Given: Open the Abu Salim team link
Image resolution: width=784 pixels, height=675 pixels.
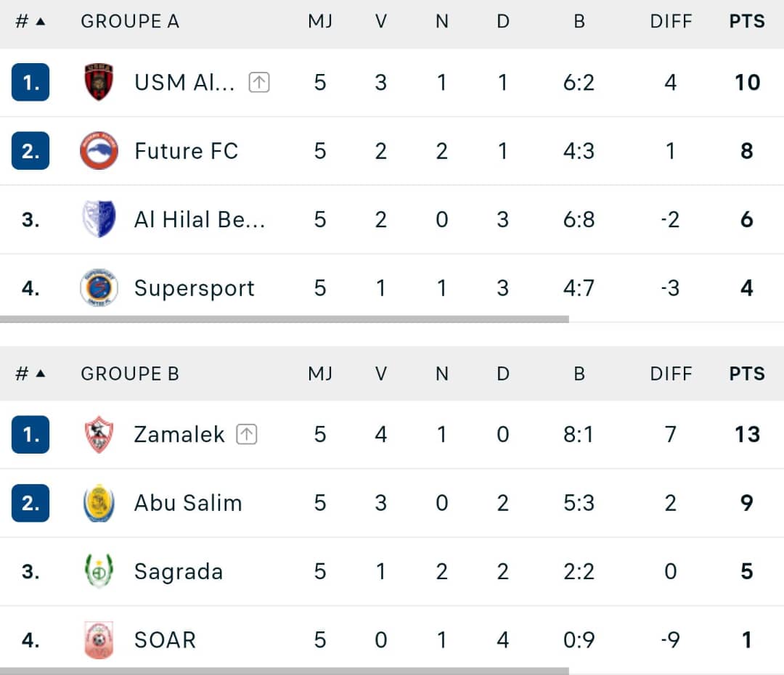Looking at the screenshot, I should click(188, 503).
